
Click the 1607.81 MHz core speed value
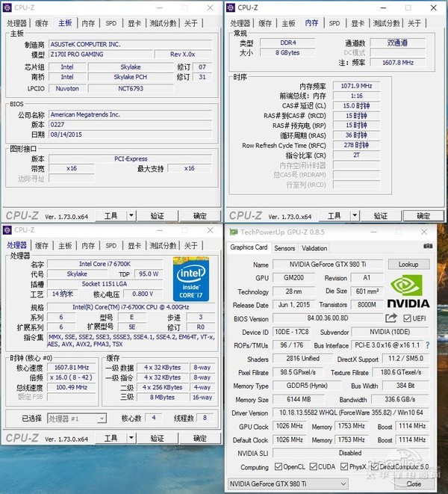tap(72, 368)
